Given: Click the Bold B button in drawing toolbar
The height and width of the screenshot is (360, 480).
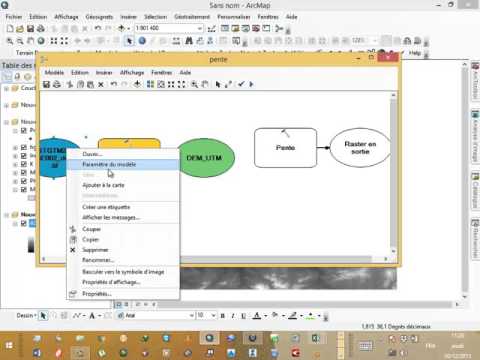Looking at the screenshot, I should click(222, 316).
